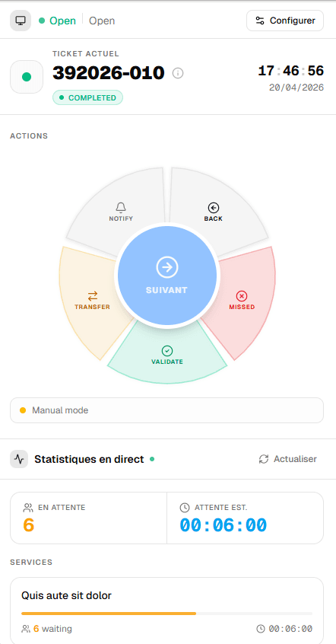This screenshot has width=336, height=644.
Task: Select the Back arrow segment
Action: pyautogui.click(x=214, y=212)
